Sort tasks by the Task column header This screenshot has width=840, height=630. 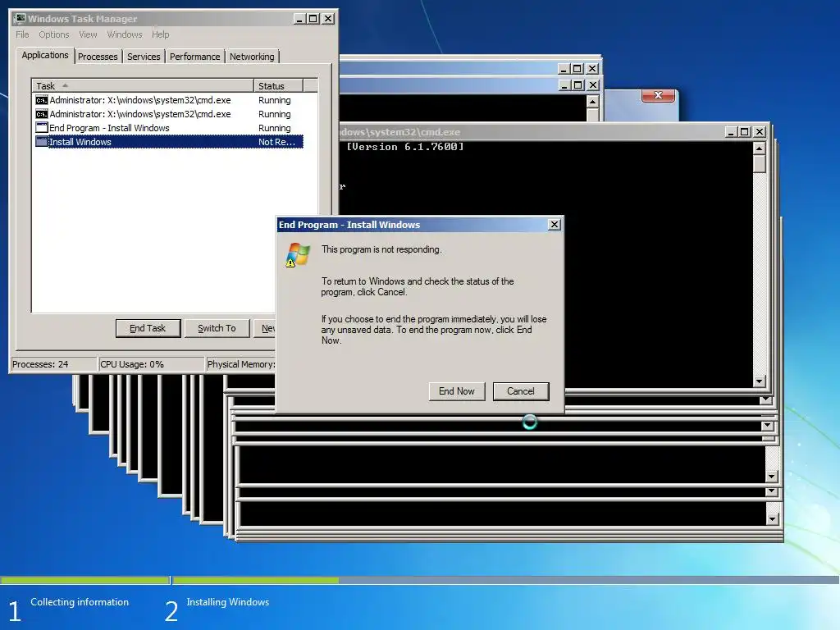(143, 85)
